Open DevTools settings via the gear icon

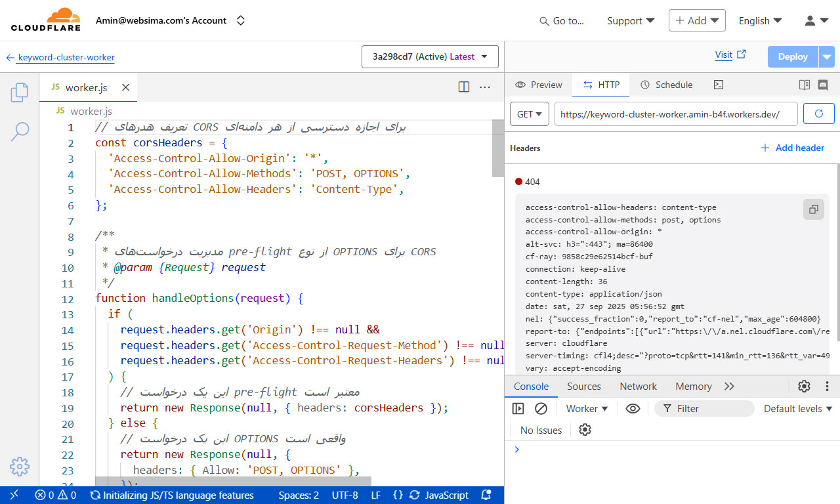pyautogui.click(x=804, y=386)
